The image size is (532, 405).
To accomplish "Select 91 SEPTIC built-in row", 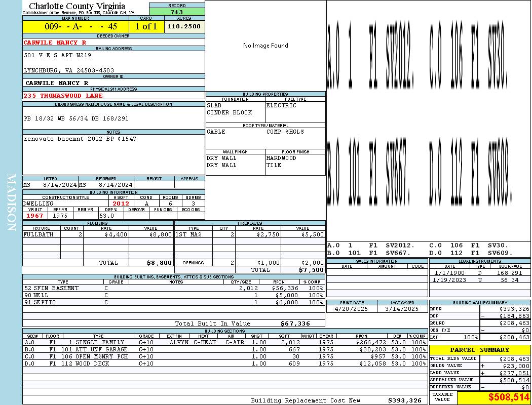I will [174, 303].
